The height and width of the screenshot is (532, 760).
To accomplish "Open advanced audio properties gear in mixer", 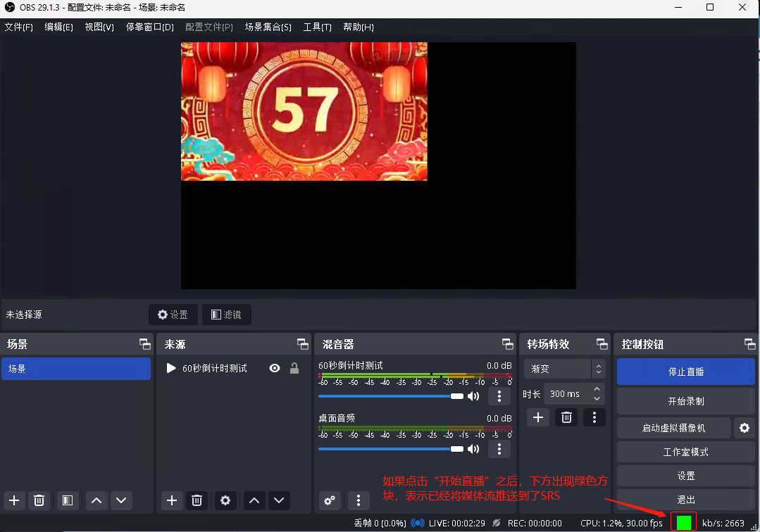I will [329, 500].
